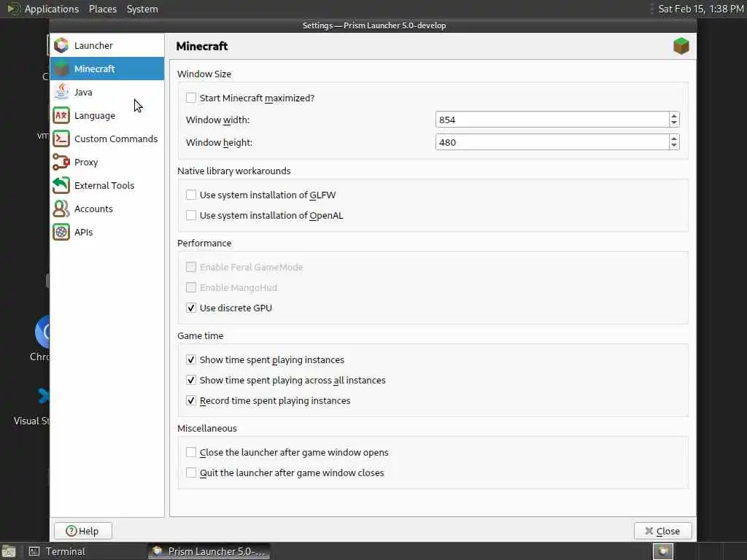The width and height of the screenshot is (747, 560).
Task: Select the Minecraft grass block sidebar icon
Action: [61, 69]
